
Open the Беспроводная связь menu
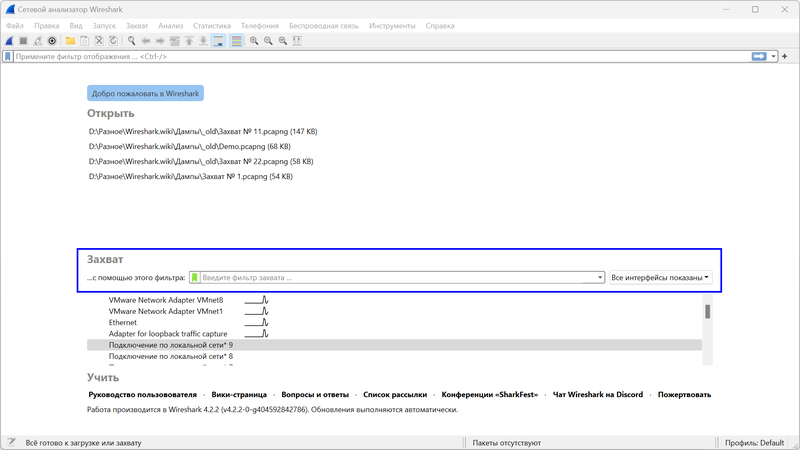pyautogui.click(x=323, y=26)
